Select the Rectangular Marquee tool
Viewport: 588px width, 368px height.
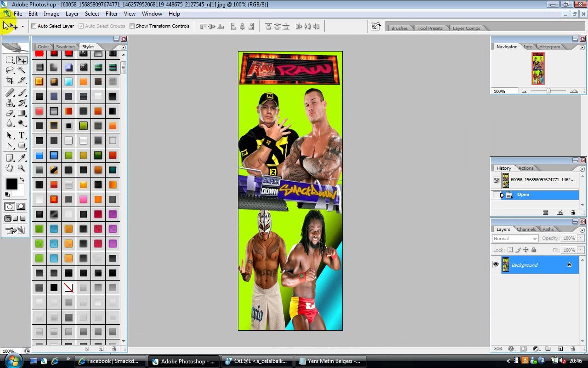[10, 60]
